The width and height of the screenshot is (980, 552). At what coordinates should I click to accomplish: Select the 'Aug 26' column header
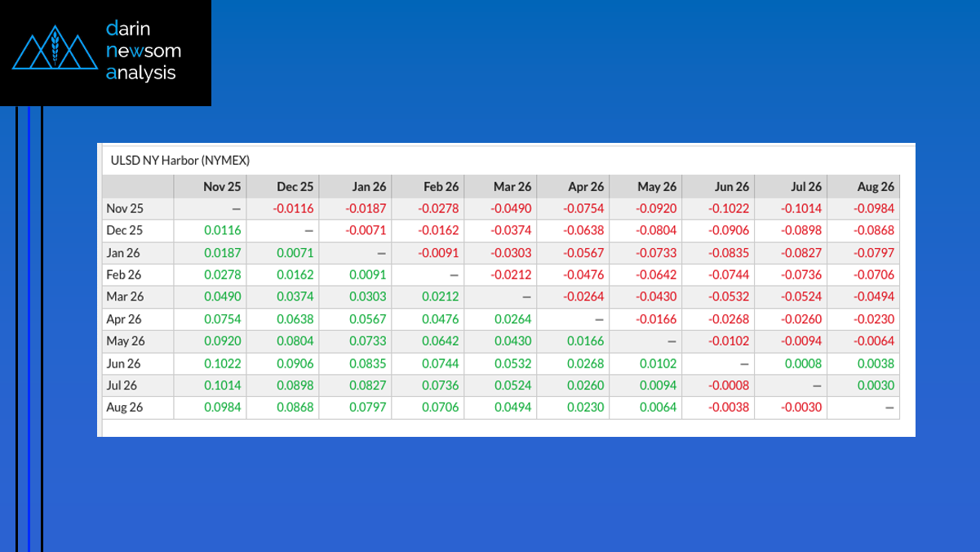876,187
